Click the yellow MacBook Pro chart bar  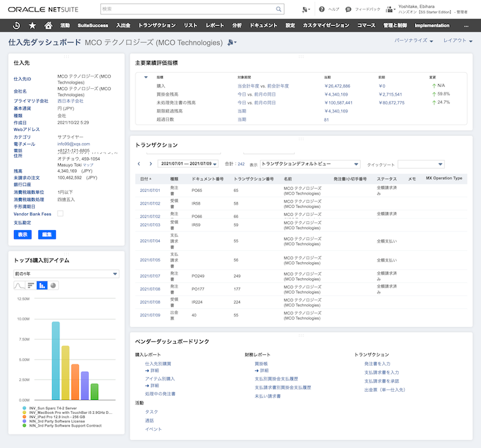tap(65, 372)
